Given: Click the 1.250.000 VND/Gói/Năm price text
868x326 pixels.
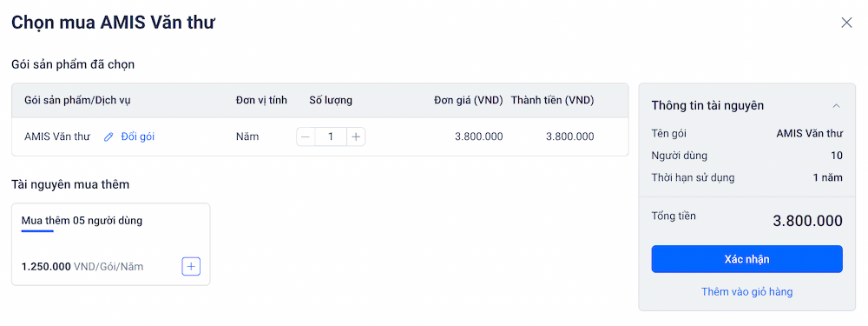Looking at the screenshot, I should coord(82,267).
